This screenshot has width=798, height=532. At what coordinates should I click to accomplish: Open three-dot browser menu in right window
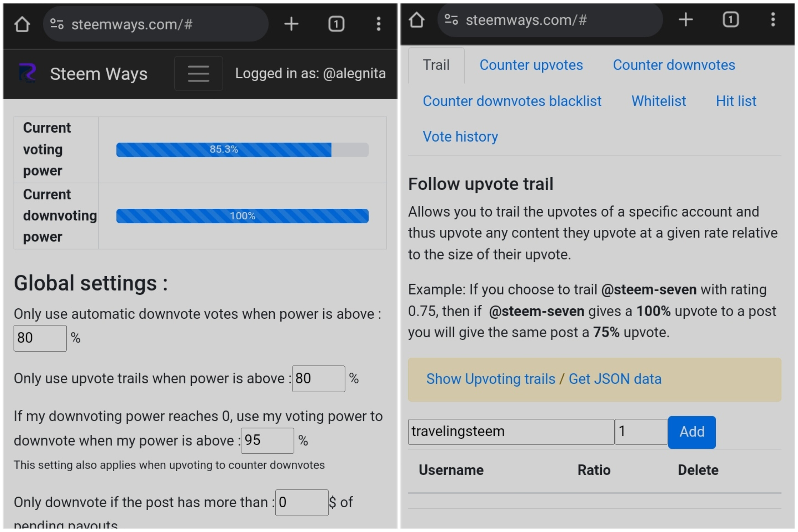click(x=773, y=20)
